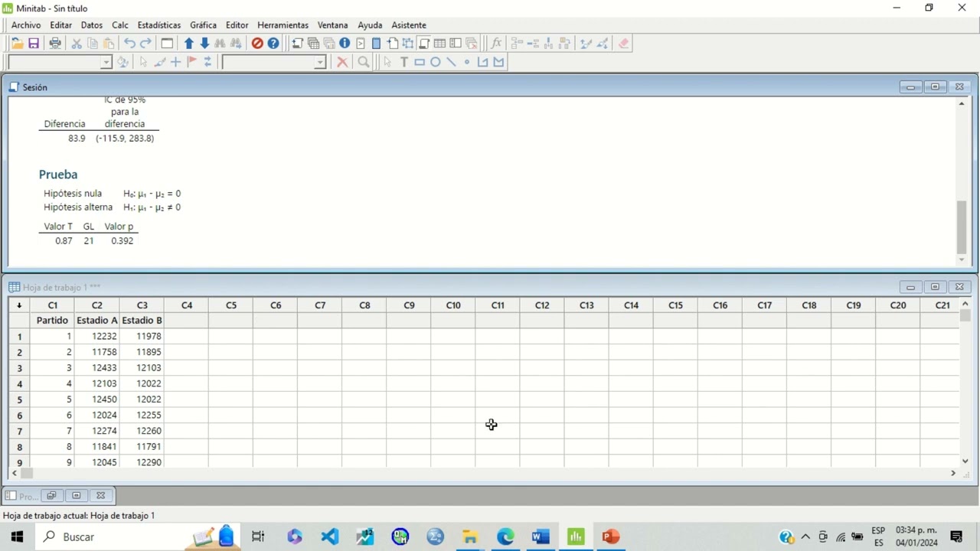
Task: Click the Undo arrow in toolbar
Action: tap(129, 44)
